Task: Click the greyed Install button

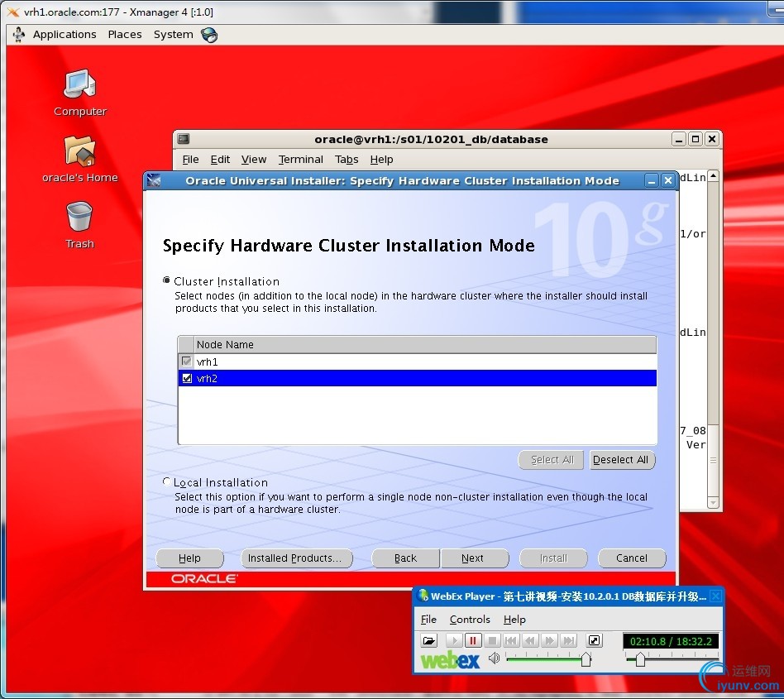Action: click(553, 558)
